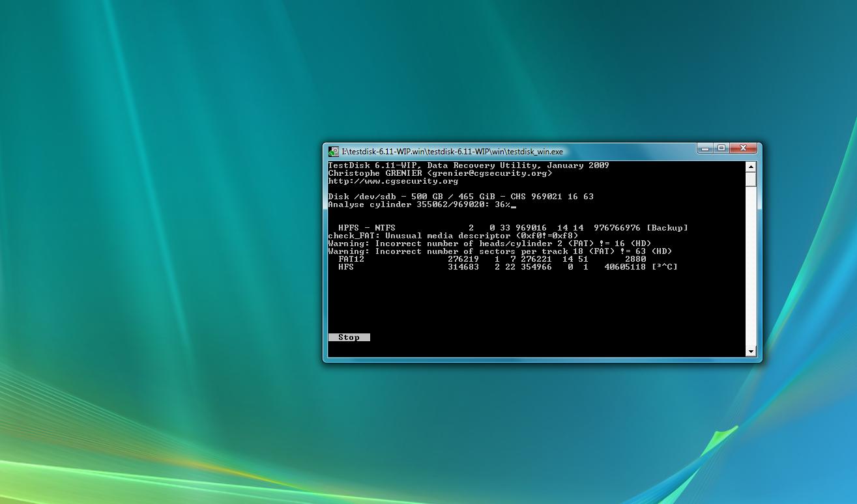Click the Disk /dev/sdb - 500 GB line
The height and width of the screenshot is (504, 857).
click(461, 197)
